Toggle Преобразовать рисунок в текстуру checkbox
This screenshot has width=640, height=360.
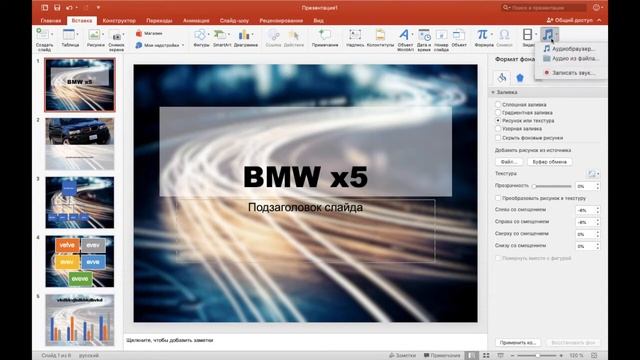point(498,198)
